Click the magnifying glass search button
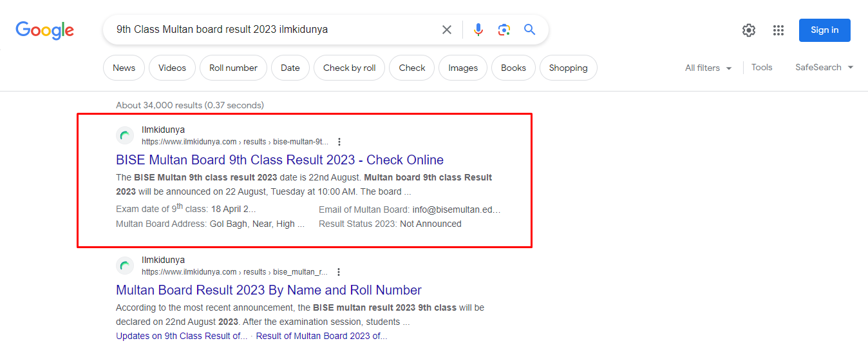The image size is (868, 350). coord(530,30)
